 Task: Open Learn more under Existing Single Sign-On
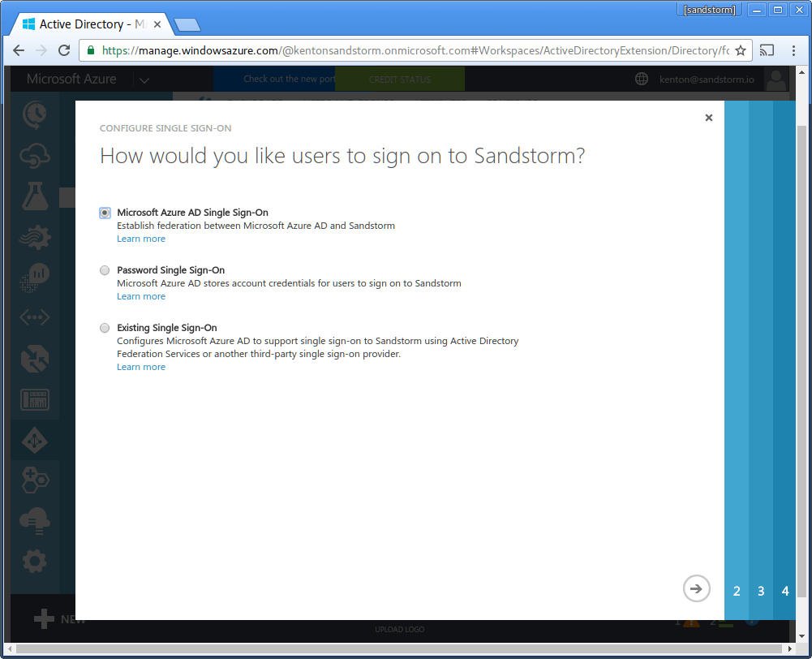pyautogui.click(x=141, y=366)
